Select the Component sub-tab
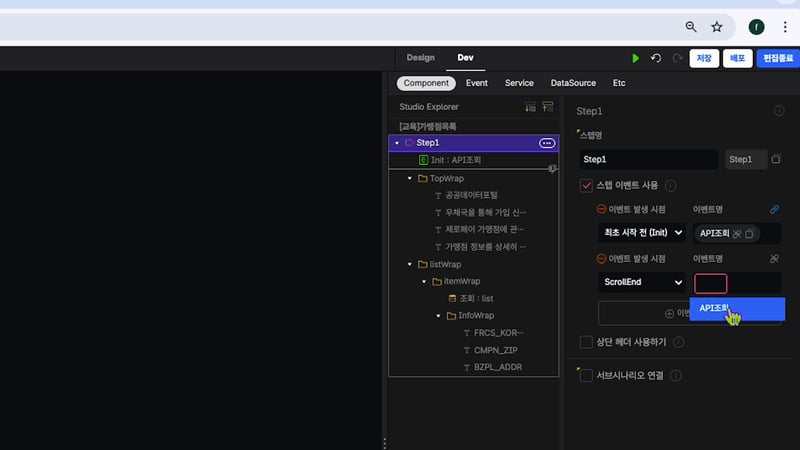Viewport: 800px width, 450px height. tap(426, 83)
